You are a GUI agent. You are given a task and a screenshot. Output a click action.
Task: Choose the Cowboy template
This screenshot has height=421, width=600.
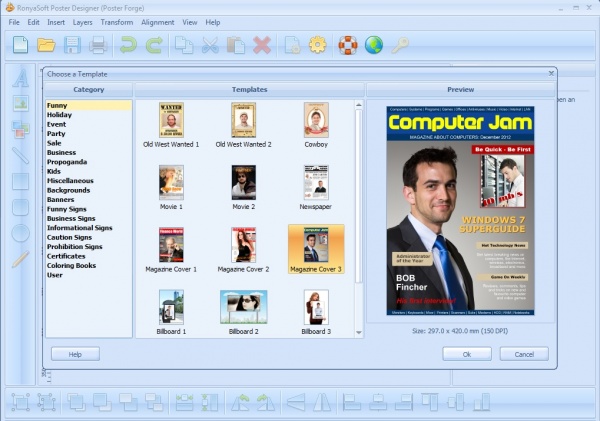pyautogui.click(x=316, y=125)
